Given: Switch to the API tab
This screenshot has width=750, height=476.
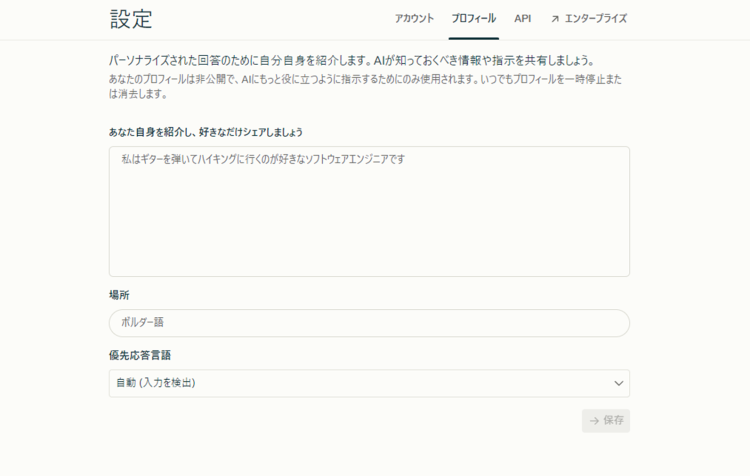Looking at the screenshot, I should coord(522,19).
